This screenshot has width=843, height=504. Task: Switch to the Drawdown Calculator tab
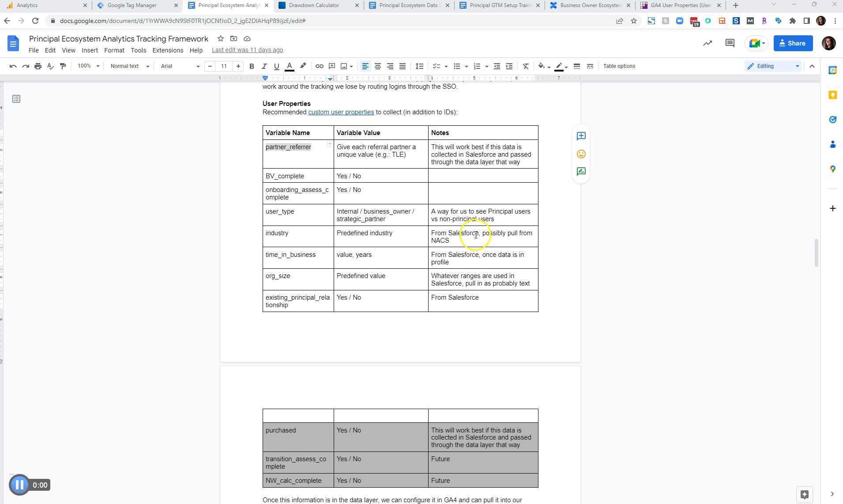(313, 5)
